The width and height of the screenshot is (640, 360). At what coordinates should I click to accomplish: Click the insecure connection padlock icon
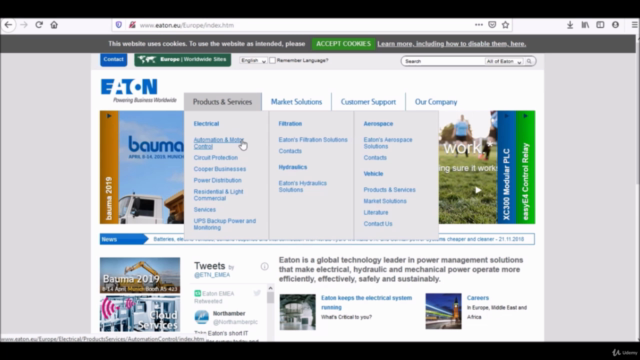132,25
